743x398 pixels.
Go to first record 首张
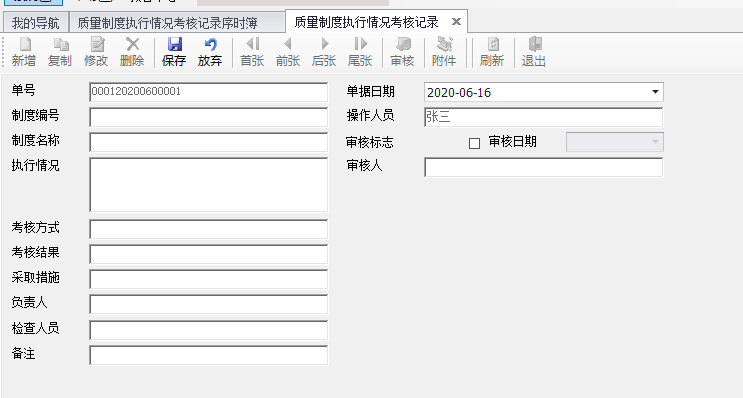click(x=252, y=52)
